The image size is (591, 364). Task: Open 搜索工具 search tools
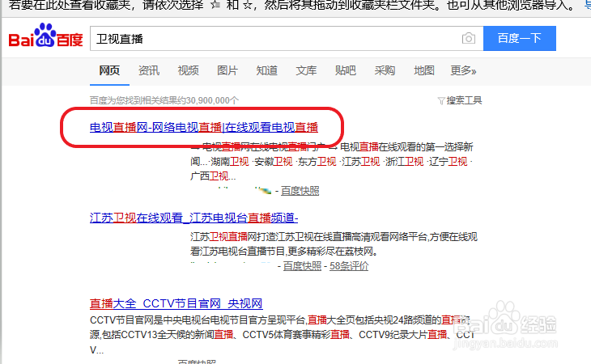464,100
